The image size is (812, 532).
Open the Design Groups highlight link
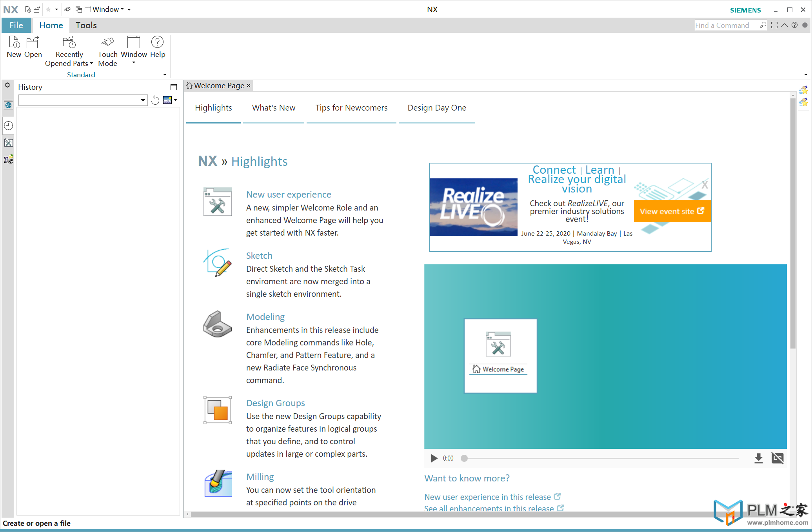tap(276, 403)
